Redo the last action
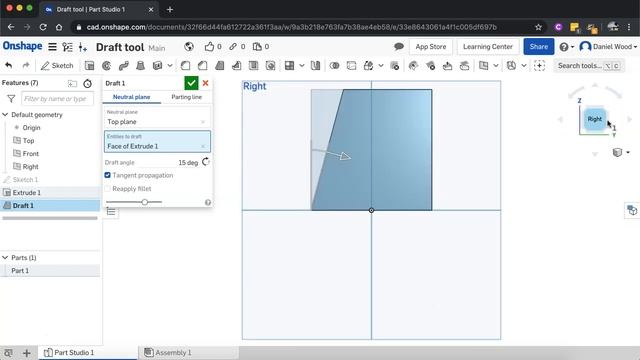The image size is (640, 360). (x=26, y=65)
